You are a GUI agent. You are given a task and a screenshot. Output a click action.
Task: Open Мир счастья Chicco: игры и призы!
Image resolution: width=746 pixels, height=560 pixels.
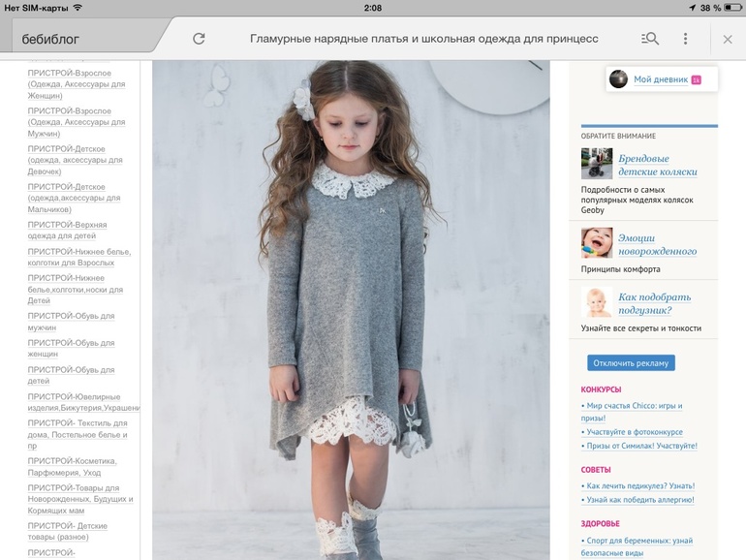632,412
